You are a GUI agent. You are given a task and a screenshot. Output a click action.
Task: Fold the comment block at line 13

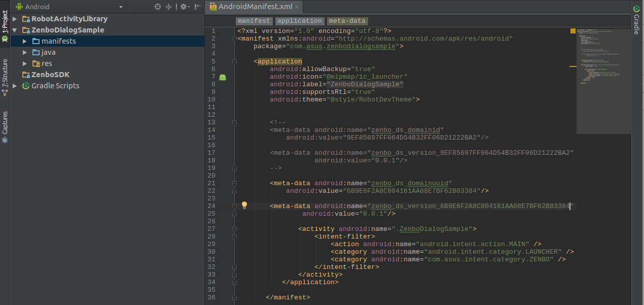click(x=234, y=122)
